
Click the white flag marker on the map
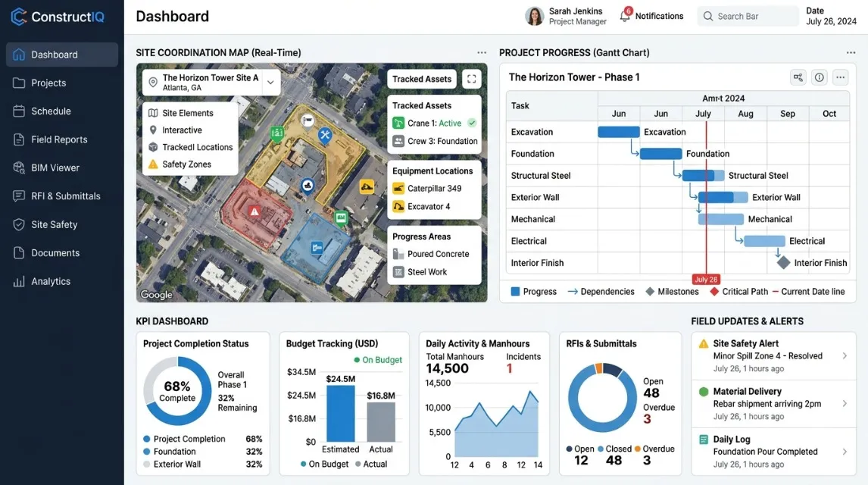point(308,120)
